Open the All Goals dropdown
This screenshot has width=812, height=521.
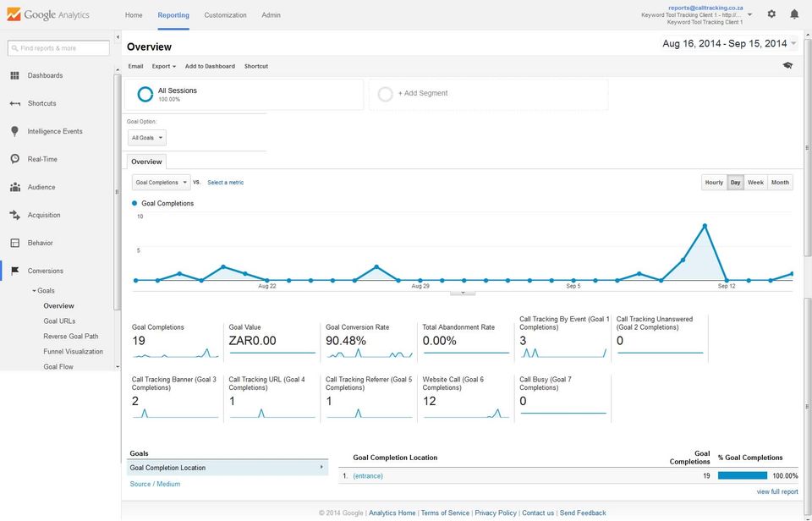[x=147, y=137]
